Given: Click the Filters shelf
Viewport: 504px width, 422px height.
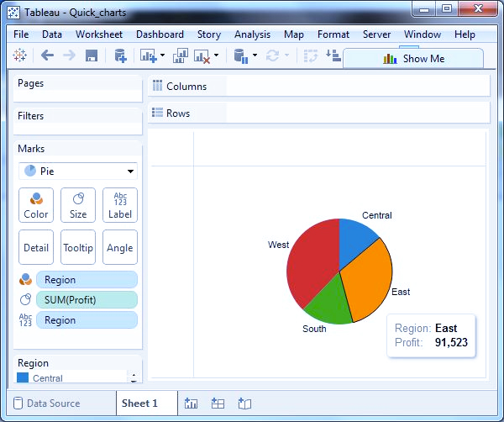Looking at the screenshot, I should (x=78, y=122).
